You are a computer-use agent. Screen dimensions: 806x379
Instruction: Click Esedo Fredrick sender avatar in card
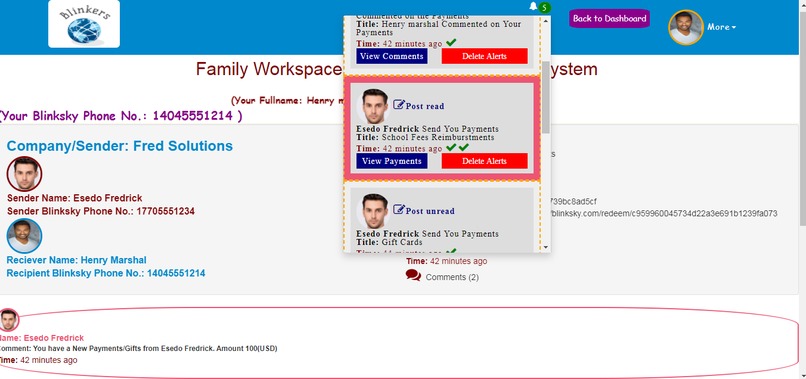pyautogui.click(x=25, y=174)
